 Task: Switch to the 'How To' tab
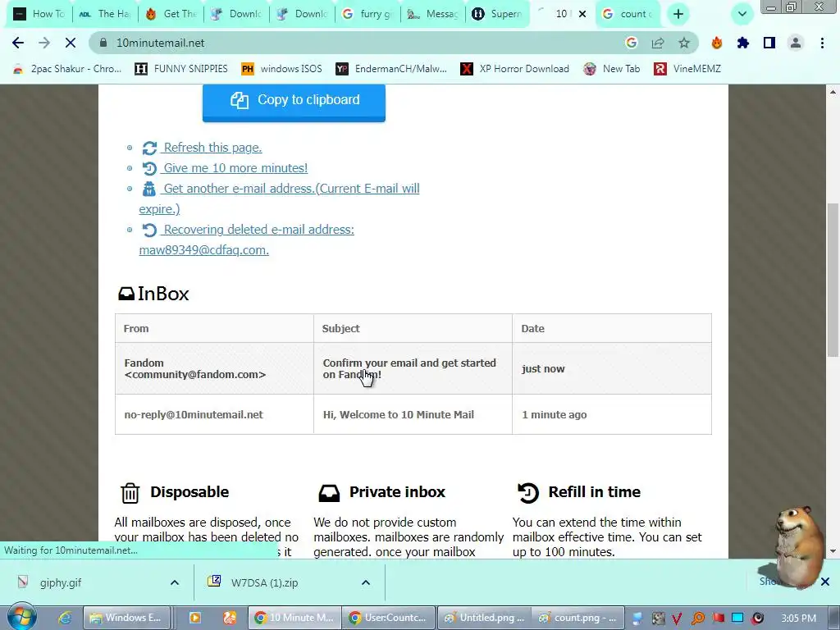click(39, 14)
